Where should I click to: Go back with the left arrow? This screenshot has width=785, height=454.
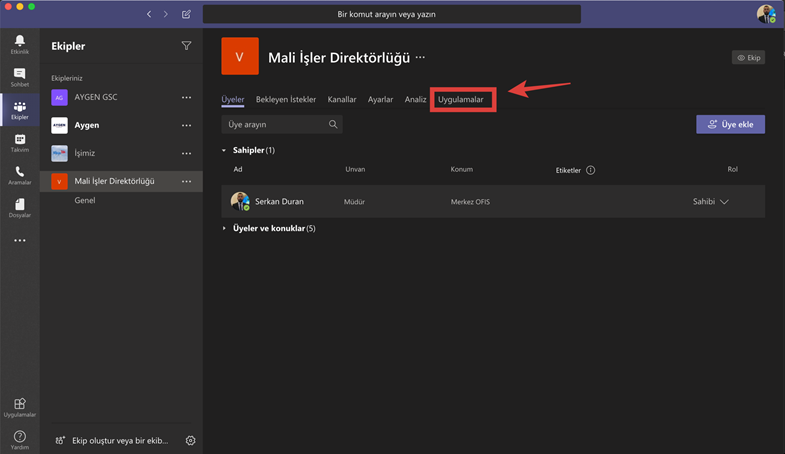149,14
